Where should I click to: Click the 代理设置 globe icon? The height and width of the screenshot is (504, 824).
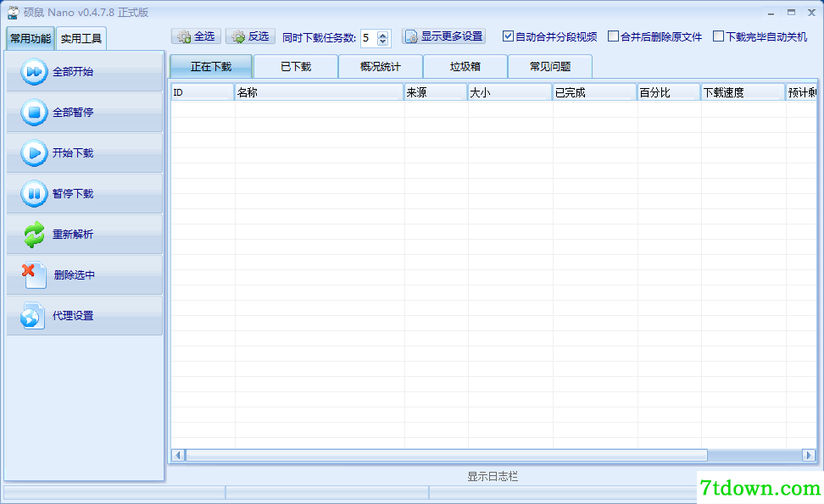coord(32,315)
